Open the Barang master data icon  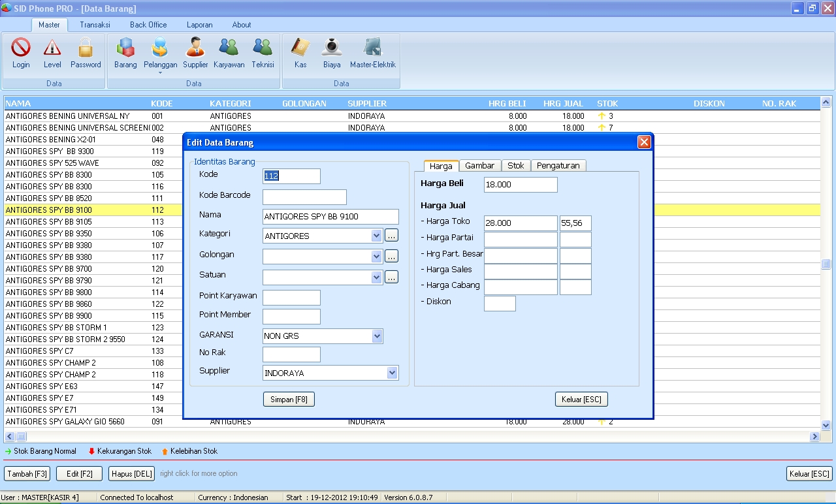(125, 52)
